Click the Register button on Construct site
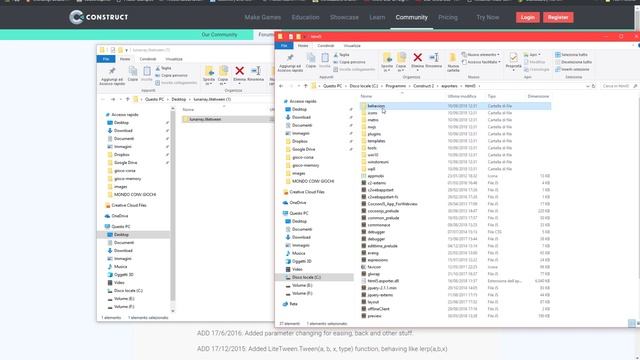The width and height of the screenshot is (640, 360). click(558, 17)
